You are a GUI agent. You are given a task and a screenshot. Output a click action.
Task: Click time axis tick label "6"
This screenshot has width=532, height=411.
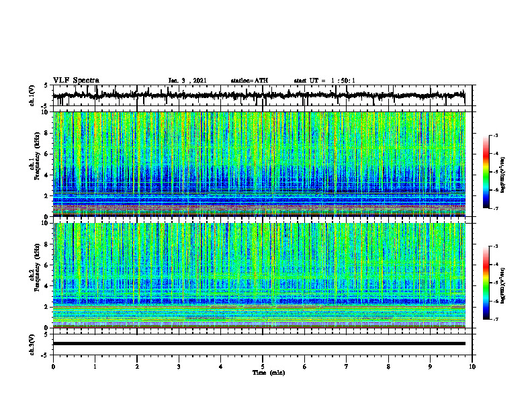coord(305,367)
